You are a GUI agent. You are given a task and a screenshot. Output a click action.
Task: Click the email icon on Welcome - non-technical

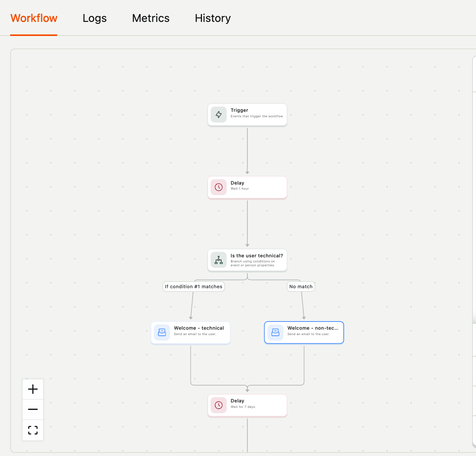275,332
